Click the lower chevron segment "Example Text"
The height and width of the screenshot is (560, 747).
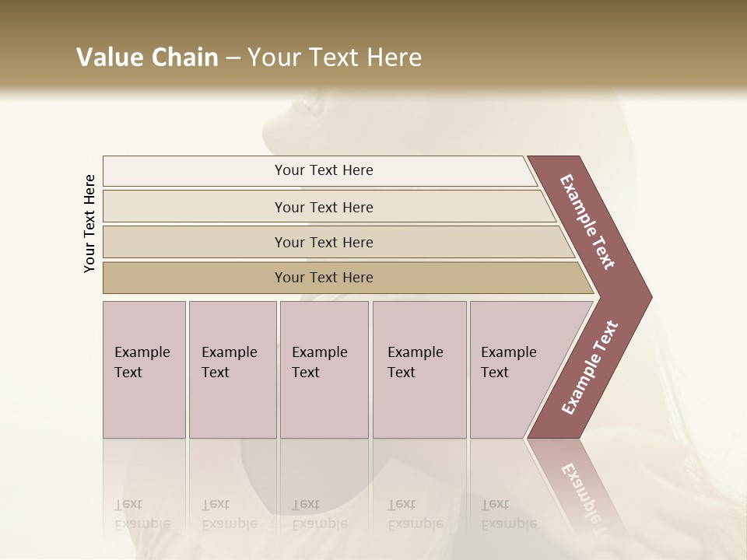(589, 369)
